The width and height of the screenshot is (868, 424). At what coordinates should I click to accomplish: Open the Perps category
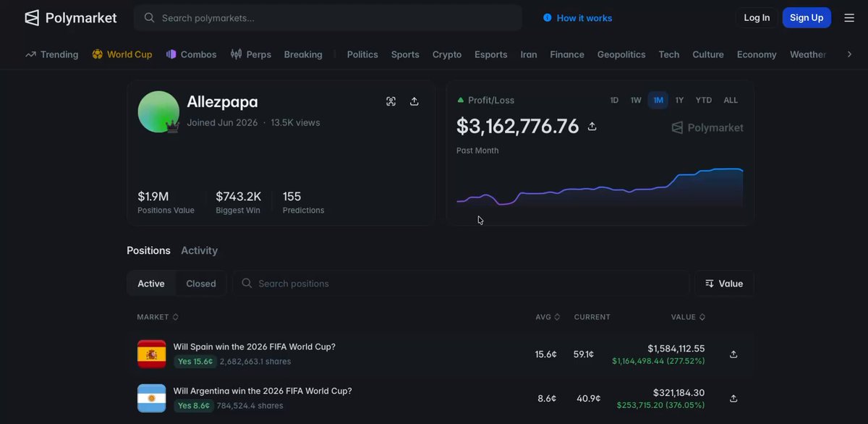pyautogui.click(x=251, y=54)
